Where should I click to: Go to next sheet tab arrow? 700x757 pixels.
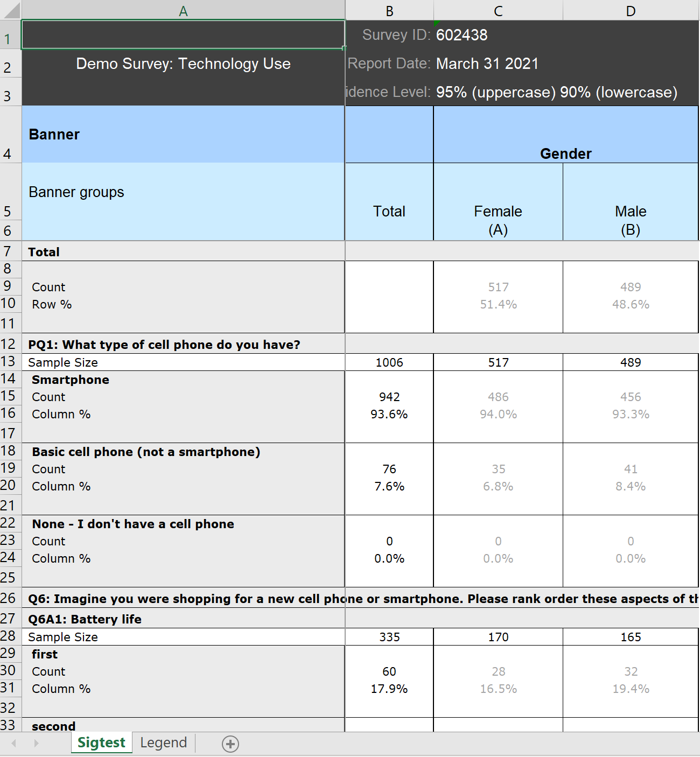click(x=36, y=744)
